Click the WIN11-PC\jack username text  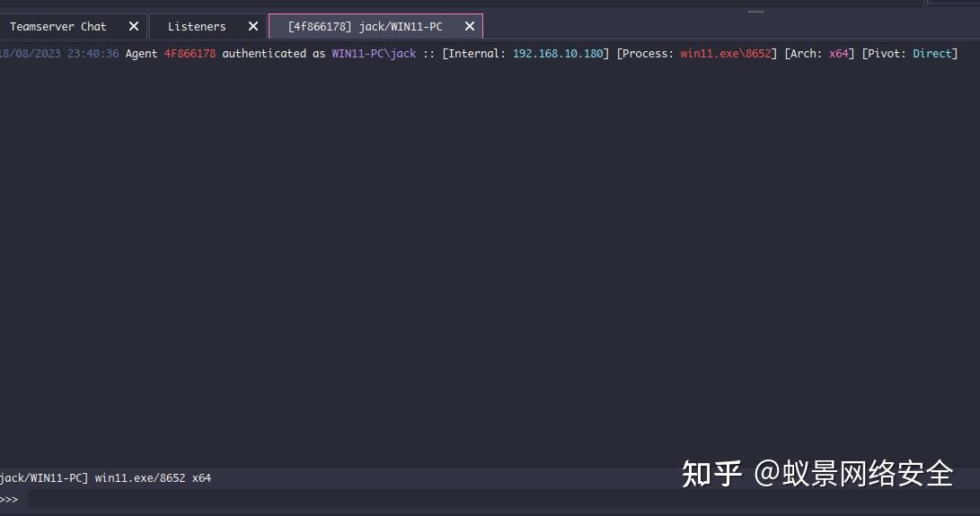click(374, 54)
